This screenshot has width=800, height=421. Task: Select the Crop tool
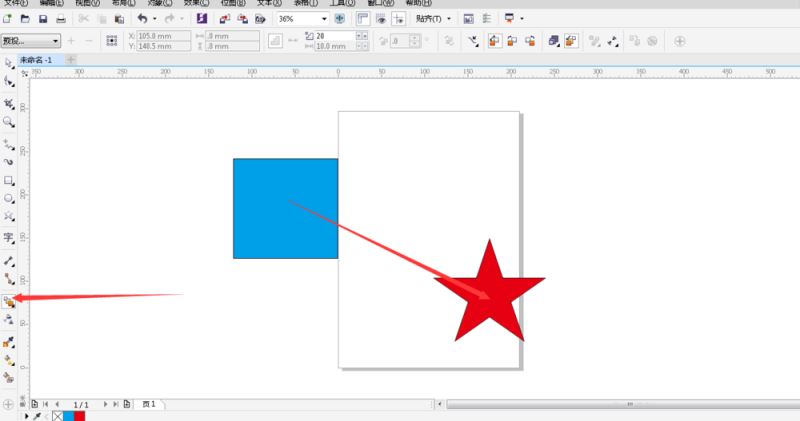tap(9, 104)
